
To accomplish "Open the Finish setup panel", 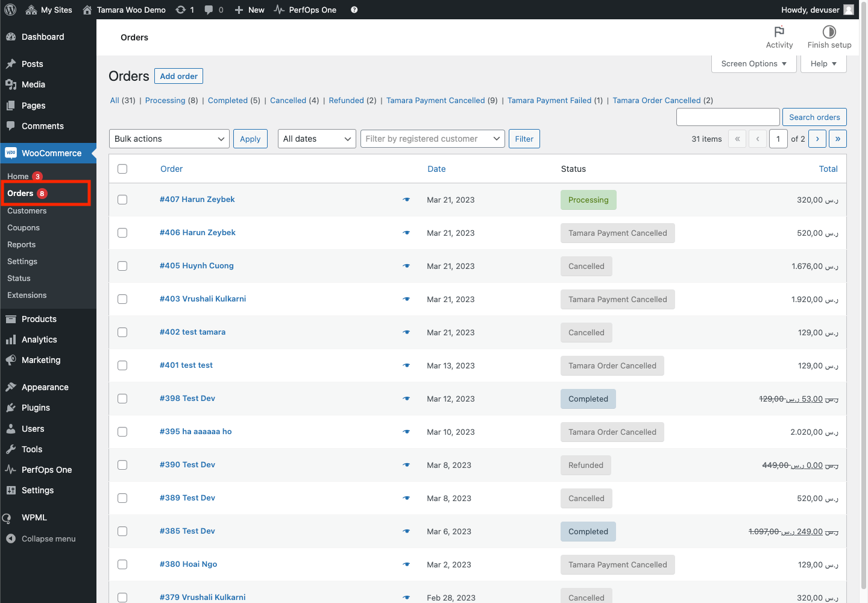I will tap(829, 37).
